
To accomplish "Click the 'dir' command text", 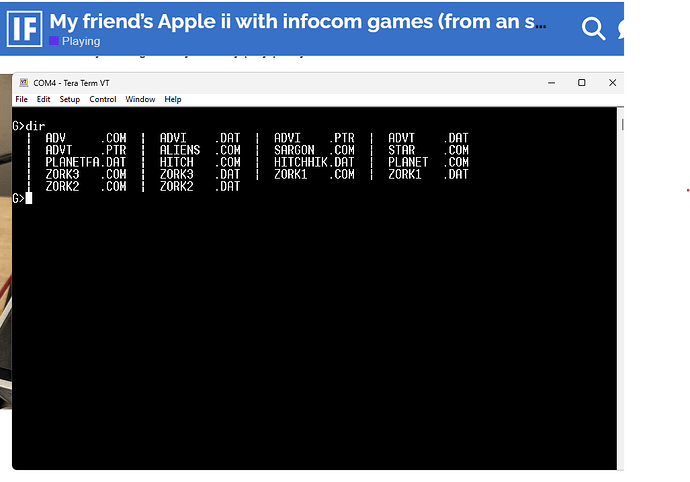I will point(35,126).
